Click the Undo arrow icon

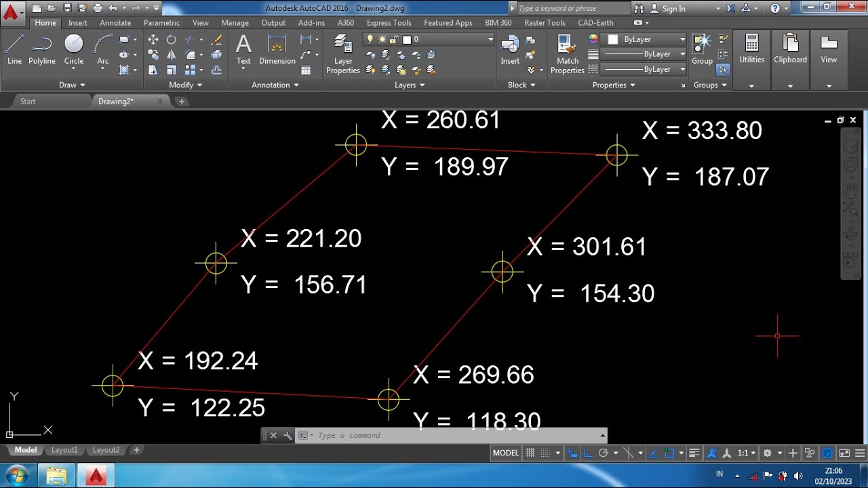click(113, 8)
